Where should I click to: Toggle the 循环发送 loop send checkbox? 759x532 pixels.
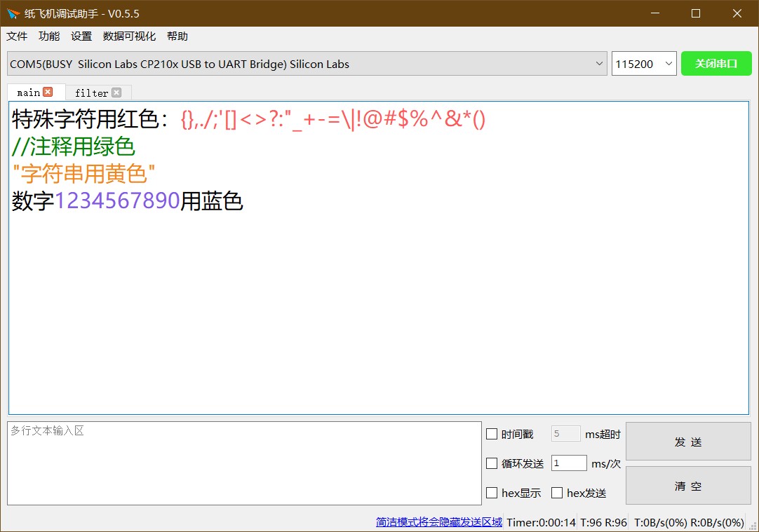pos(492,463)
